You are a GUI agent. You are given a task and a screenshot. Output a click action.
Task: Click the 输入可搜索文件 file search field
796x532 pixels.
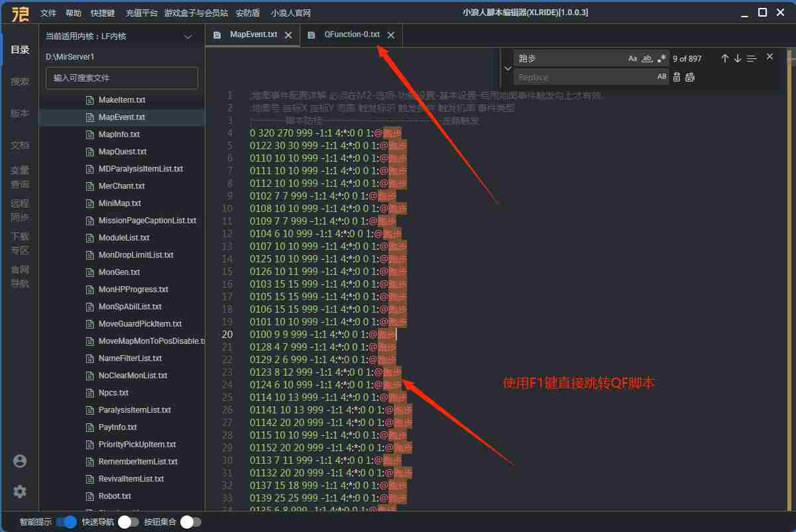[122, 78]
